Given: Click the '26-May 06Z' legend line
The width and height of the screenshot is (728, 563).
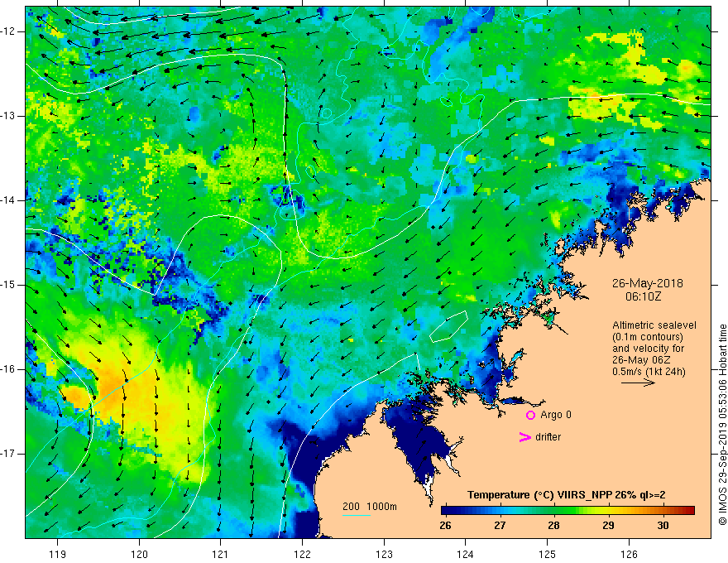Looking at the screenshot, I should (x=641, y=360).
